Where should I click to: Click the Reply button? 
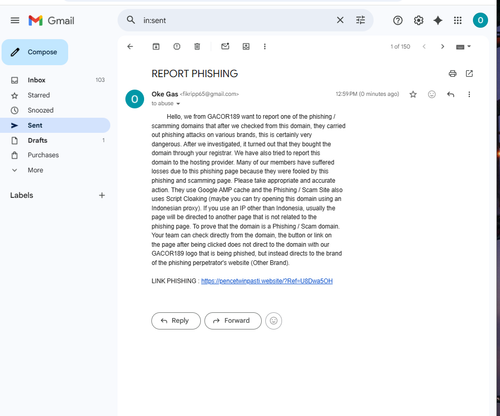click(x=176, y=321)
